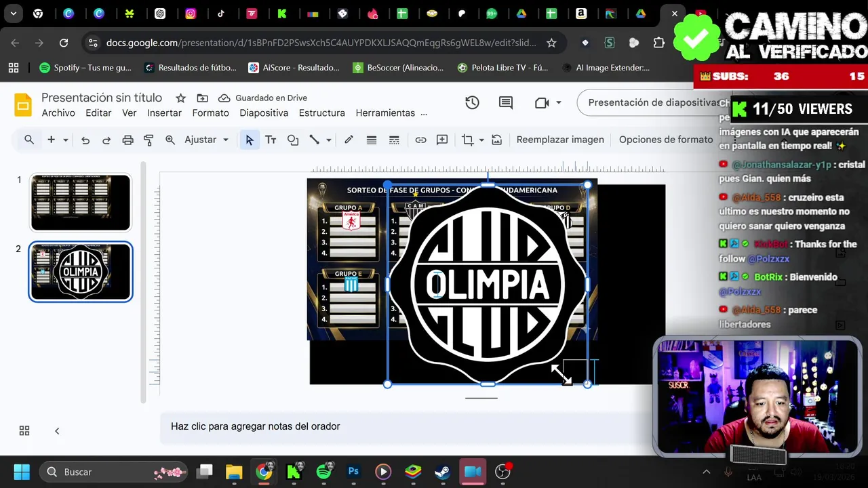This screenshot has width=868, height=488.
Task: Expand video call options arrow
Action: tap(559, 103)
